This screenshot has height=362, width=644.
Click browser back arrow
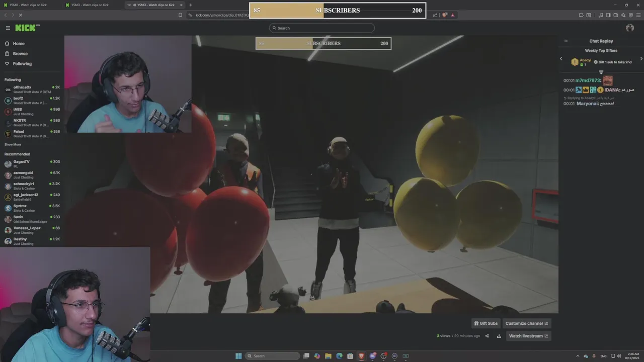[x=6, y=15]
